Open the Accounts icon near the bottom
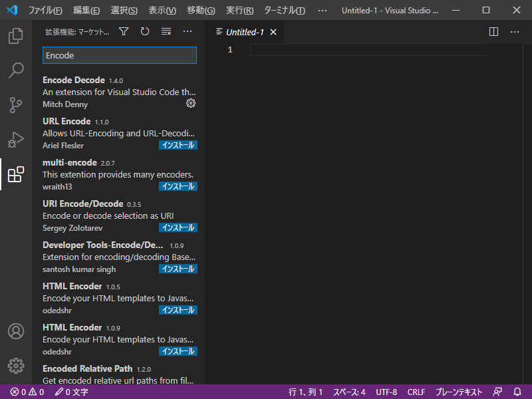Screen dimensions: 532x399 (15, 331)
